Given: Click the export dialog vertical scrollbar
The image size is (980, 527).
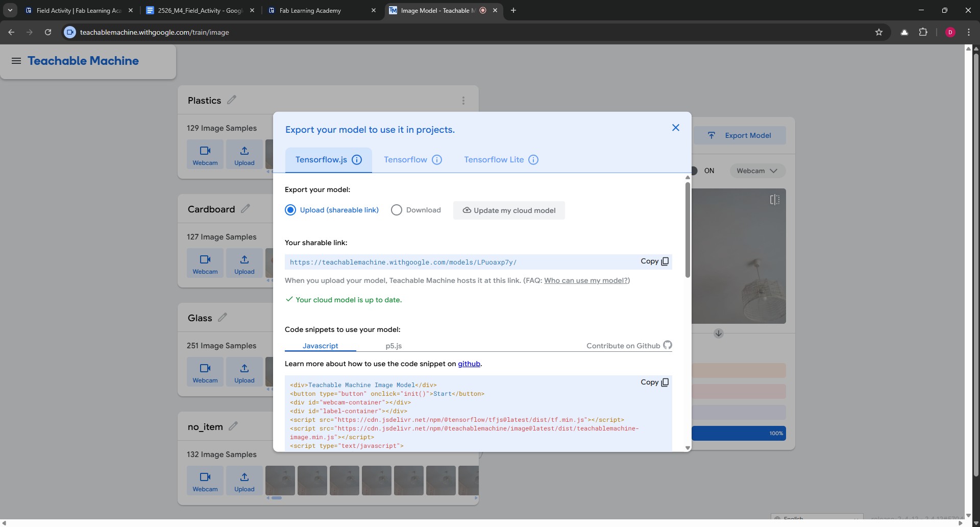Looking at the screenshot, I should click(x=688, y=230).
